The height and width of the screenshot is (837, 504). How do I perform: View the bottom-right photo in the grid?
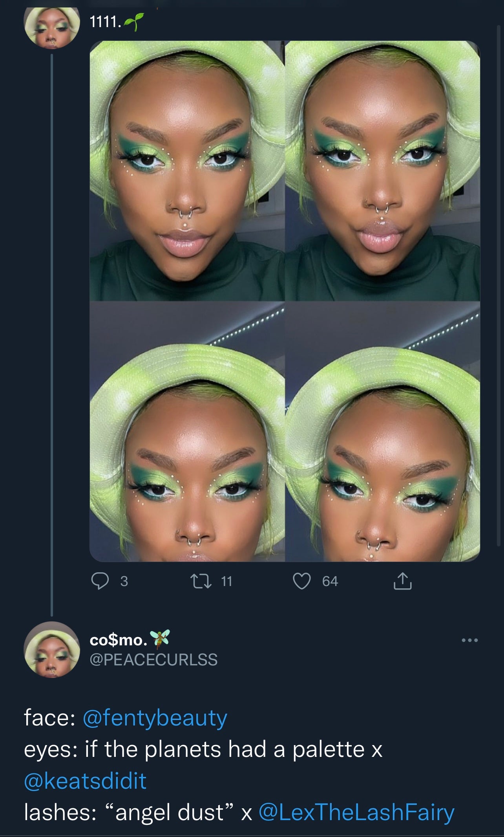tap(383, 432)
